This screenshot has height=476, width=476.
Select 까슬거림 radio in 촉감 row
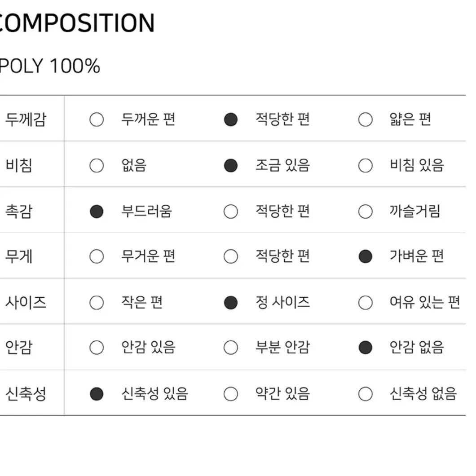click(x=365, y=212)
